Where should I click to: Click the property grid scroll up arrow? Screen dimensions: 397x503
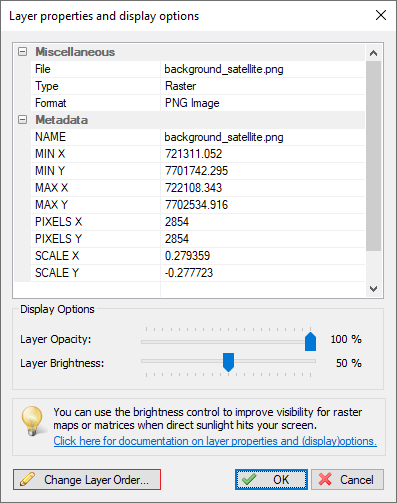point(373,53)
